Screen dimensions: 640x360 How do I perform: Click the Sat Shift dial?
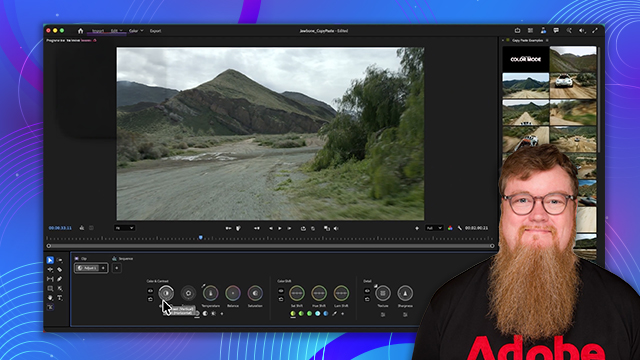pyautogui.click(x=297, y=293)
